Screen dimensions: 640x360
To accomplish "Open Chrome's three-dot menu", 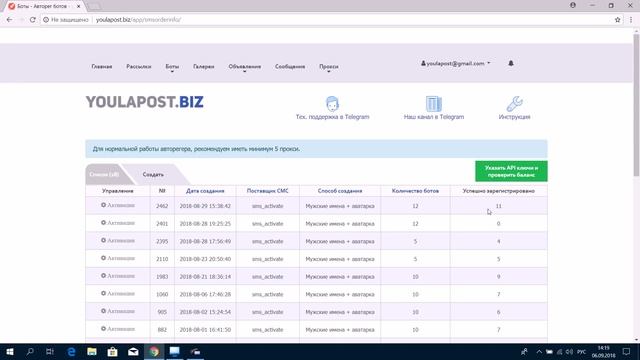I will click(631, 20).
